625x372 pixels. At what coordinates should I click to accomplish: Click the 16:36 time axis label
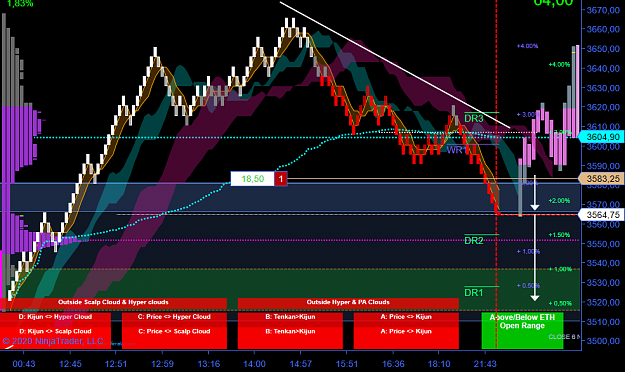pos(393,364)
